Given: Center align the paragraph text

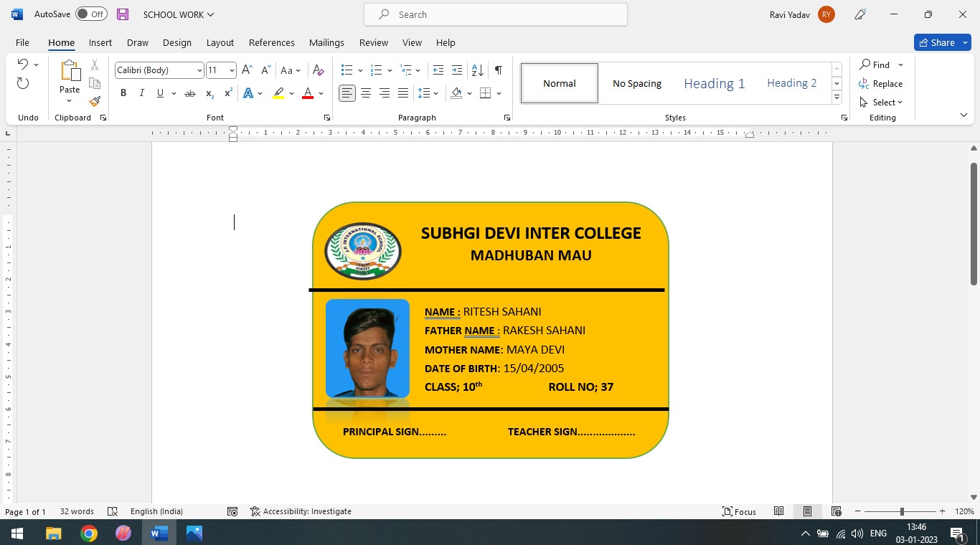Looking at the screenshot, I should (366, 93).
